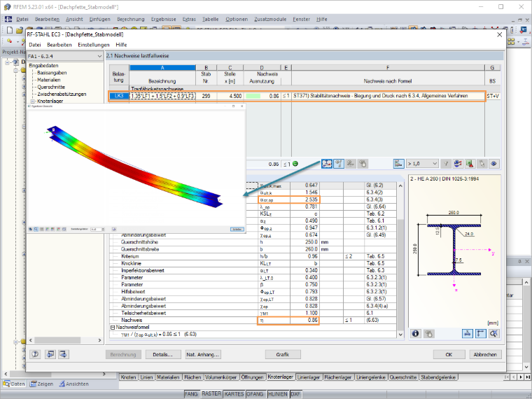This screenshot has width=532, height=399.
Task: Click the Details... button
Action: coord(162,355)
